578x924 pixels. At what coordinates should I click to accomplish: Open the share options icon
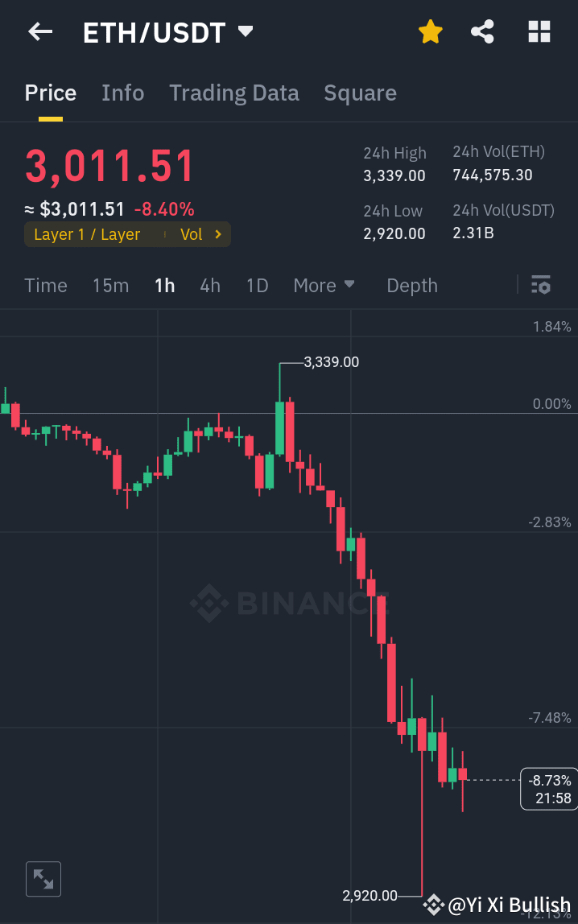point(482,31)
